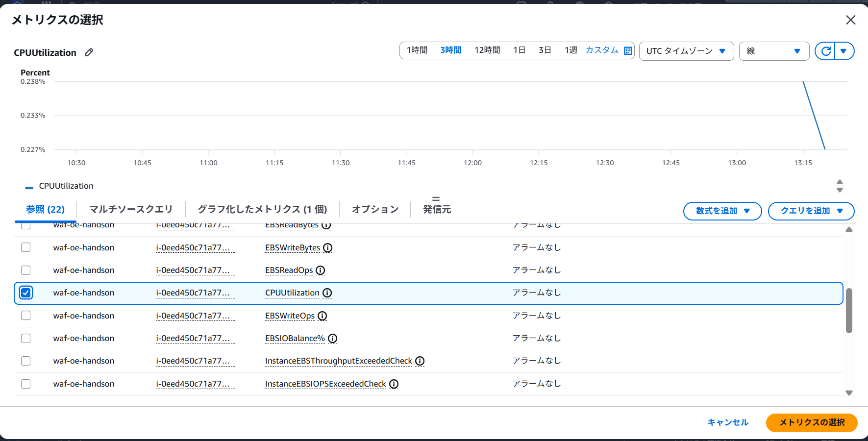Show info for EBSReadOps metric

coord(321,270)
